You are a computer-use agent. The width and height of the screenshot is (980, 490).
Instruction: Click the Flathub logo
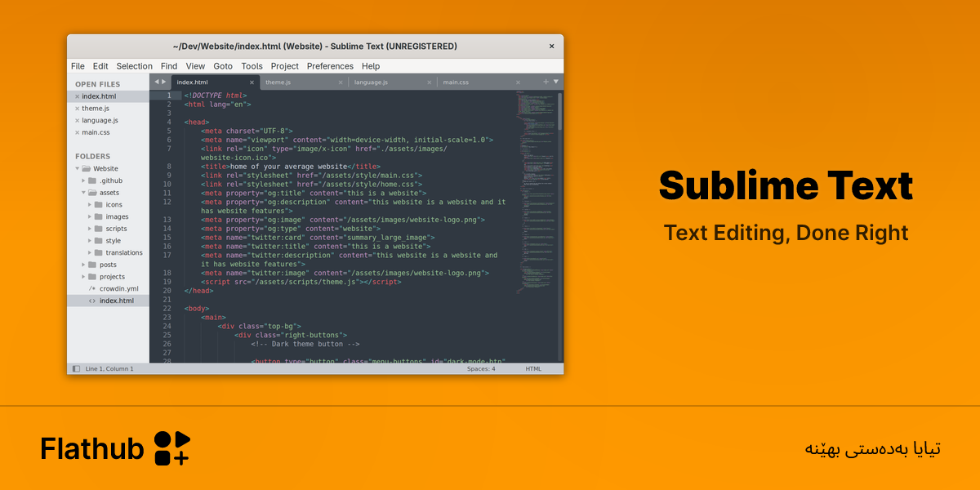point(116,448)
